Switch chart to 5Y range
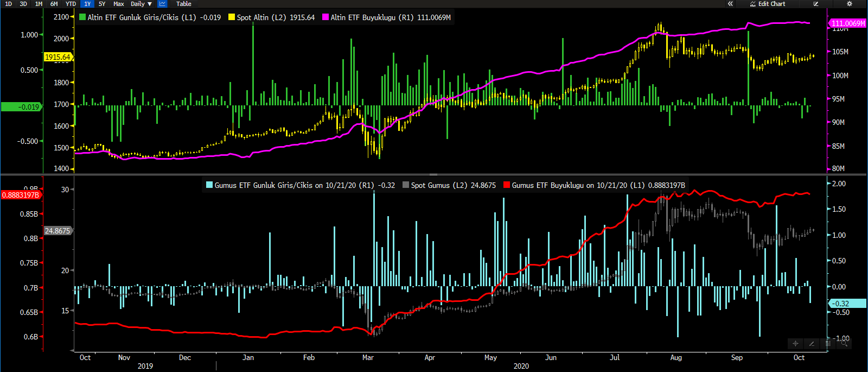Image resolution: width=868 pixels, height=372 pixels. 102,4
